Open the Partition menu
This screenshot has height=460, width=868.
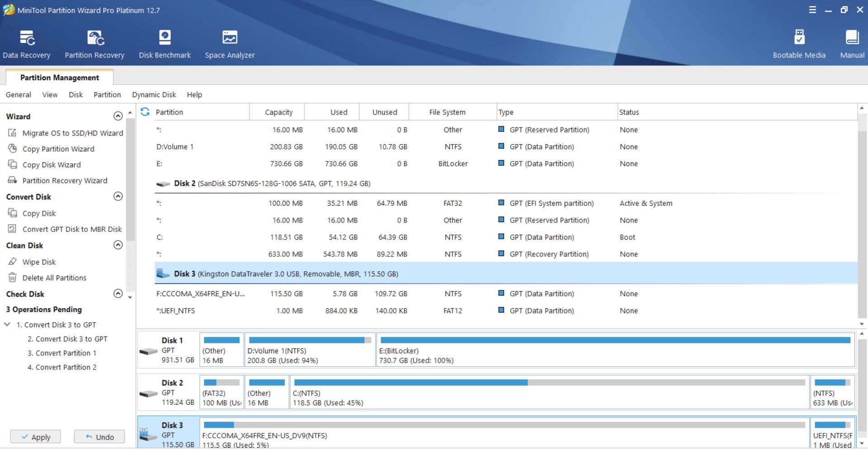107,95
